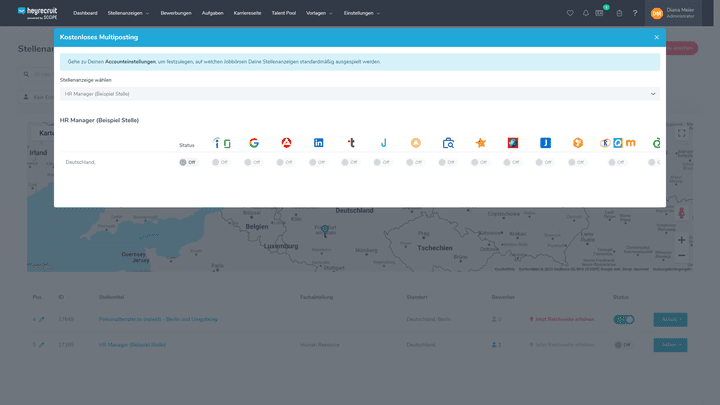Click the LinkedIn job board icon

[x=319, y=143]
